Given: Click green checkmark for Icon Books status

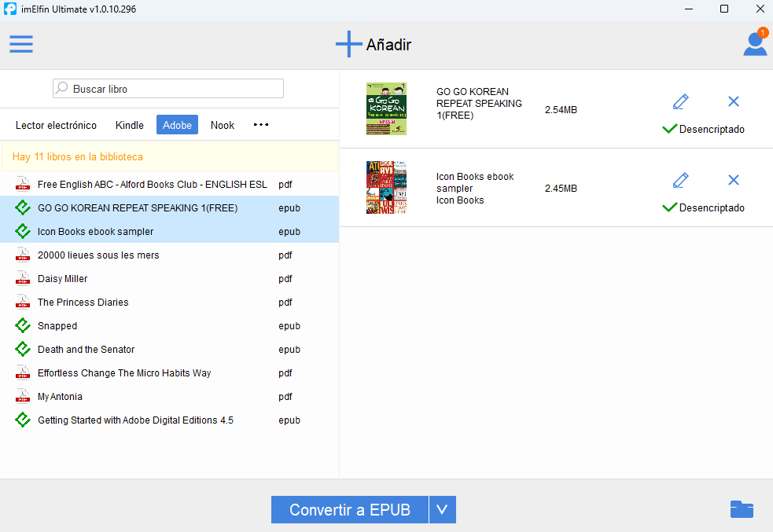Looking at the screenshot, I should (x=669, y=207).
